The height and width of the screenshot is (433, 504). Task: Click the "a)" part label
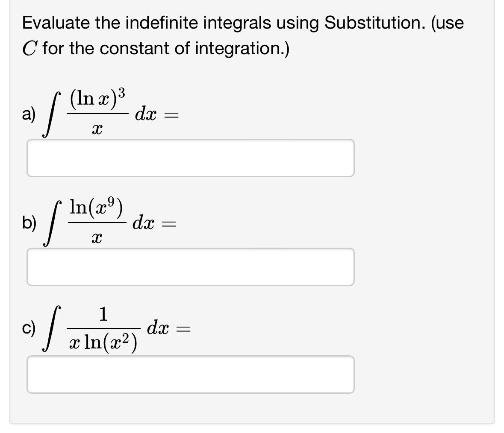point(29,114)
